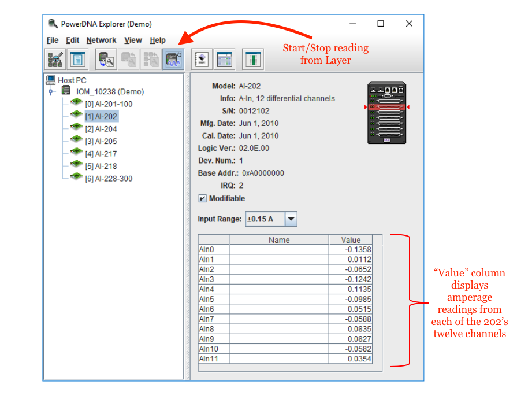Click the Value column header
Image resolution: width=532 pixels, height=399 pixels.
tap(351, 240)
